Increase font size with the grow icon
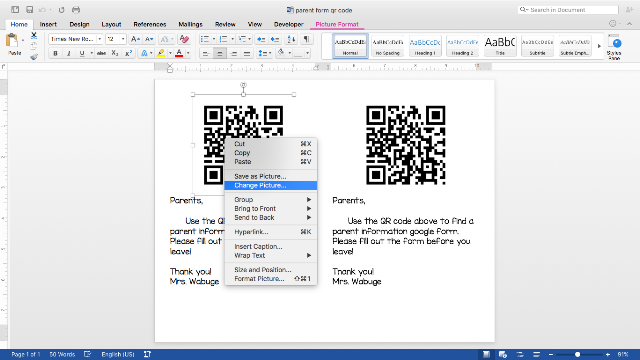 [x=135, y=39]
